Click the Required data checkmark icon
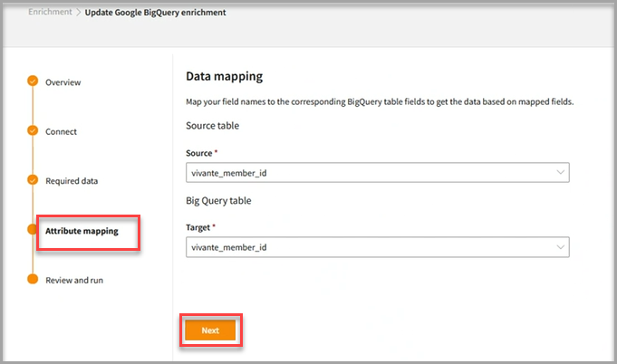This screenshot has height=364, width=617. (33, 180)
